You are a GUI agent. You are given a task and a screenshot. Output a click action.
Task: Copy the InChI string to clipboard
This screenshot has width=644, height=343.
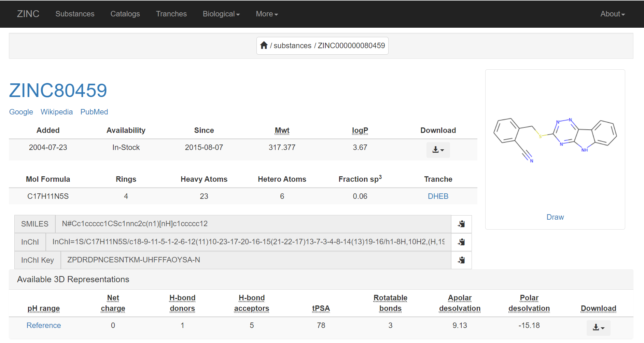461,242
